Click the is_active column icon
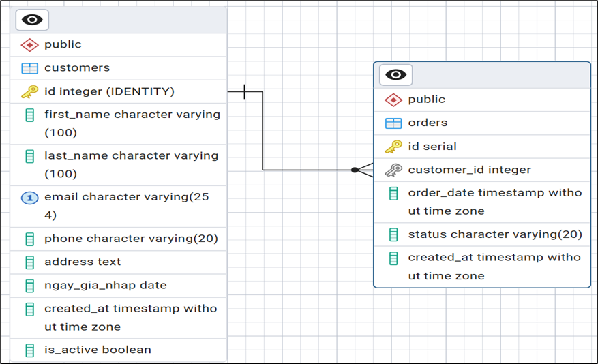Viewport: 598px width, 364px height. (x=29, y=350)
